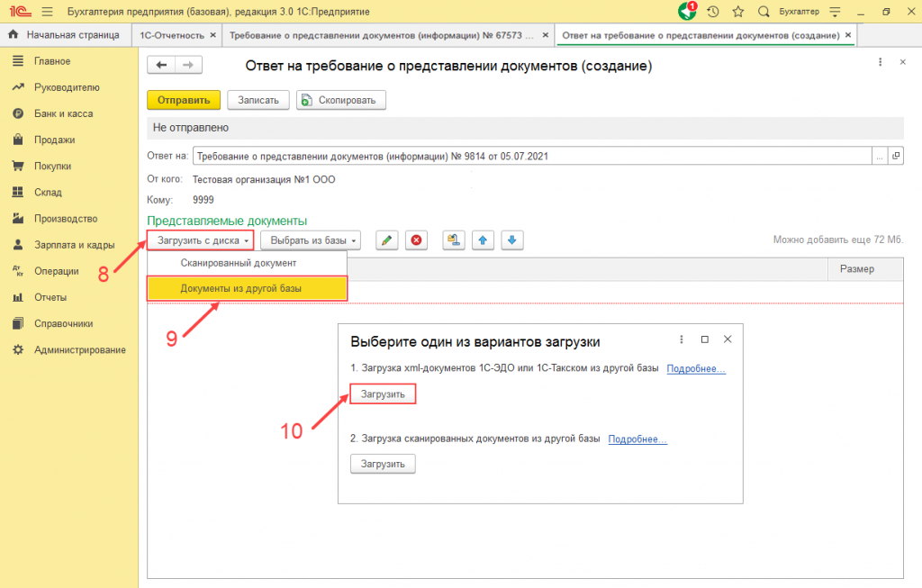Click the icon button before the up arrow

(454, 240)
